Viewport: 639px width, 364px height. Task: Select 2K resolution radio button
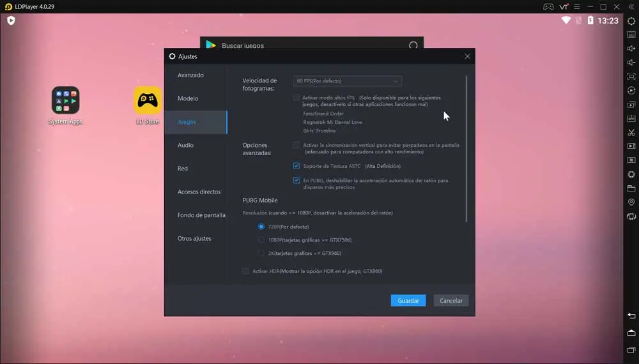[x=261, y=253]
